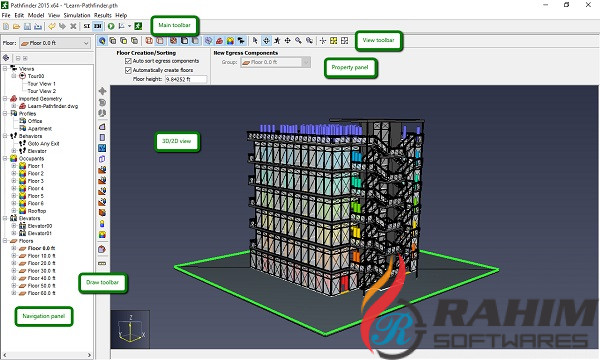This screenshot has width=600, height=360.
Task: Open the Model menu
Action: click(36, 15)
